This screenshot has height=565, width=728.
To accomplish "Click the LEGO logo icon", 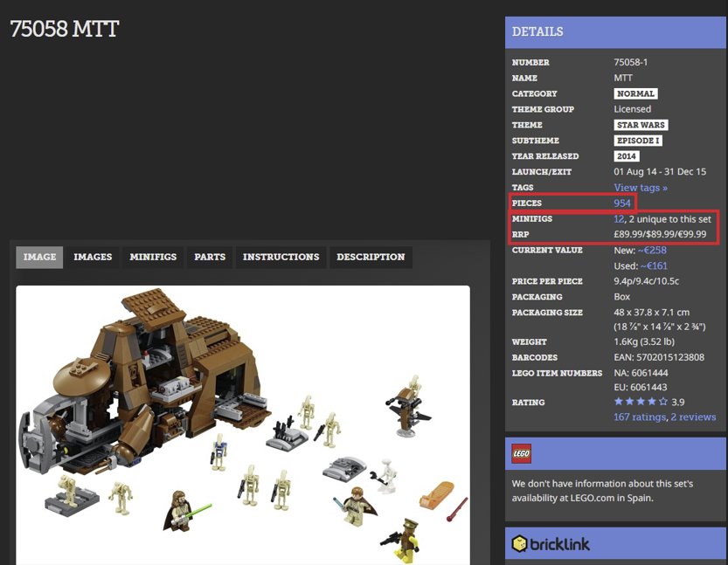I will (x=521, y=454).
